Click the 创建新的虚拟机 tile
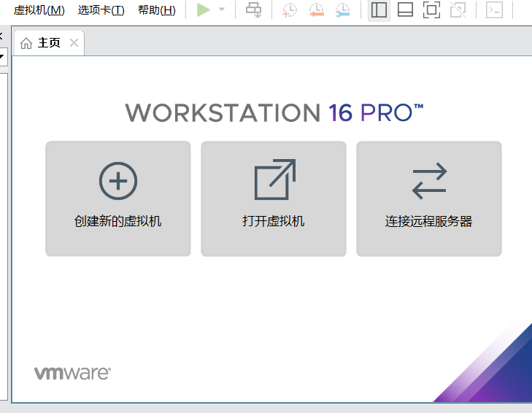This screenshot has width=532, height=413. coord(118,198)
